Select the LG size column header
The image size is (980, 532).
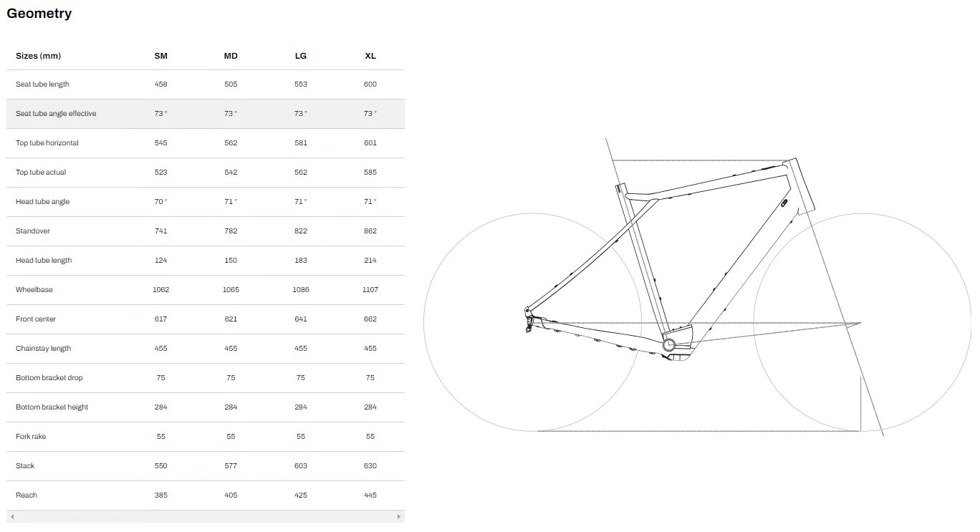(x=301, y=56)
